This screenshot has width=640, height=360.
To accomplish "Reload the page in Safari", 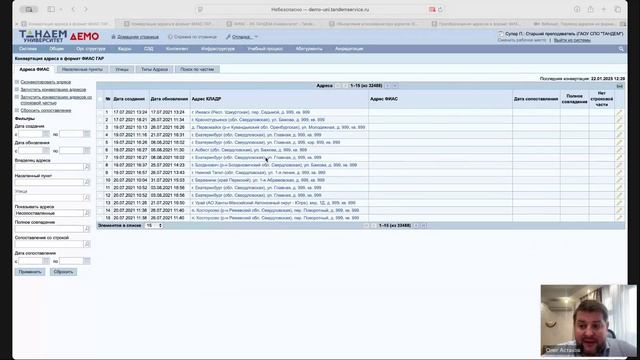I will [440, 9].
